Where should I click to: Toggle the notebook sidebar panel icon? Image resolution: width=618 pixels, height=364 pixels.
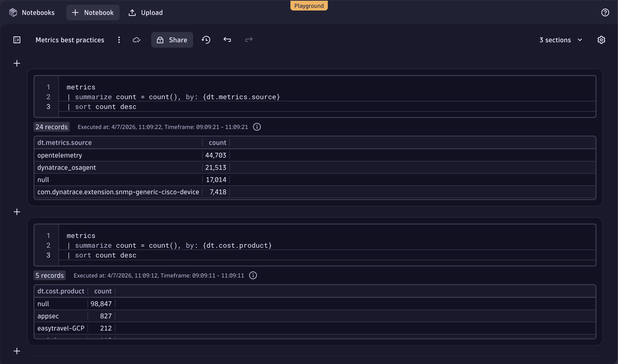coord(16,40)
